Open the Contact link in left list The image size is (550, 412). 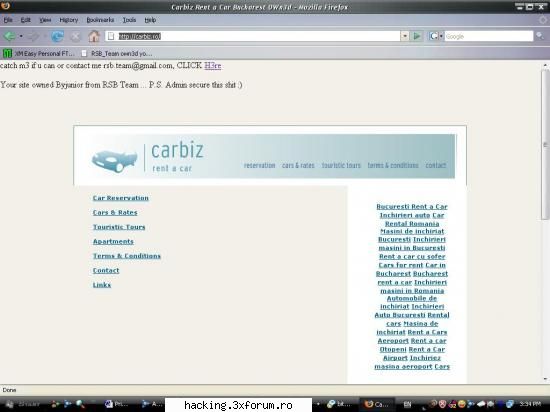tap(106, 270)
